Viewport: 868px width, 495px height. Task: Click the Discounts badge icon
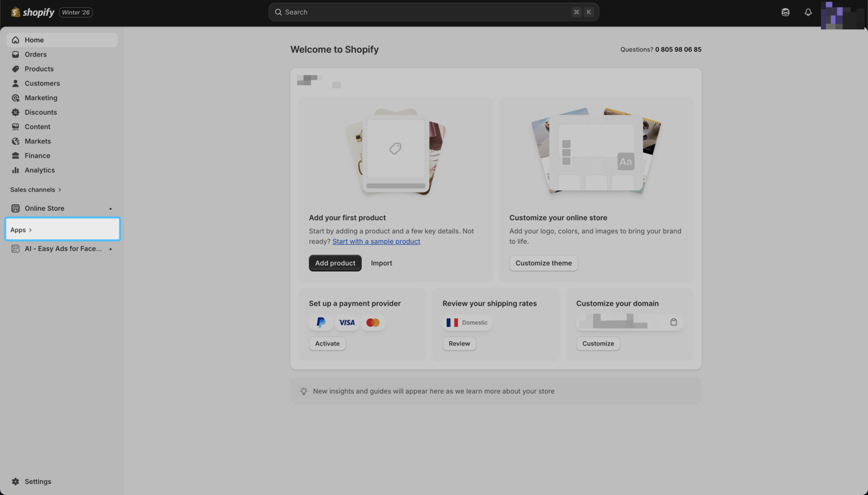tap(16, 112)
